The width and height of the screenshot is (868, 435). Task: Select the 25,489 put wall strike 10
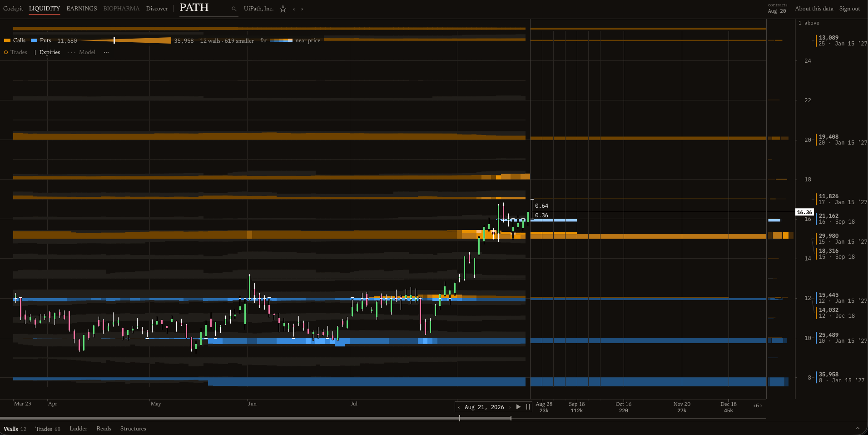tap(842, 338)
